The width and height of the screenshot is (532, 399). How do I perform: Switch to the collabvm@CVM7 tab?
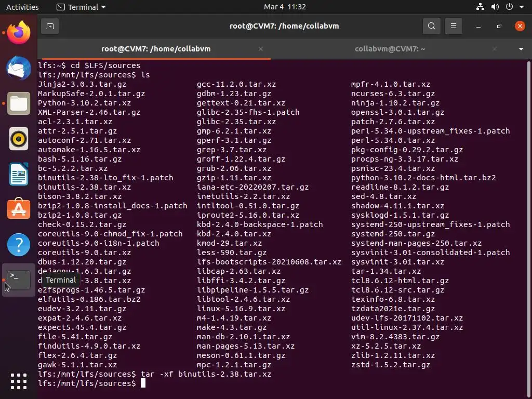390,49
